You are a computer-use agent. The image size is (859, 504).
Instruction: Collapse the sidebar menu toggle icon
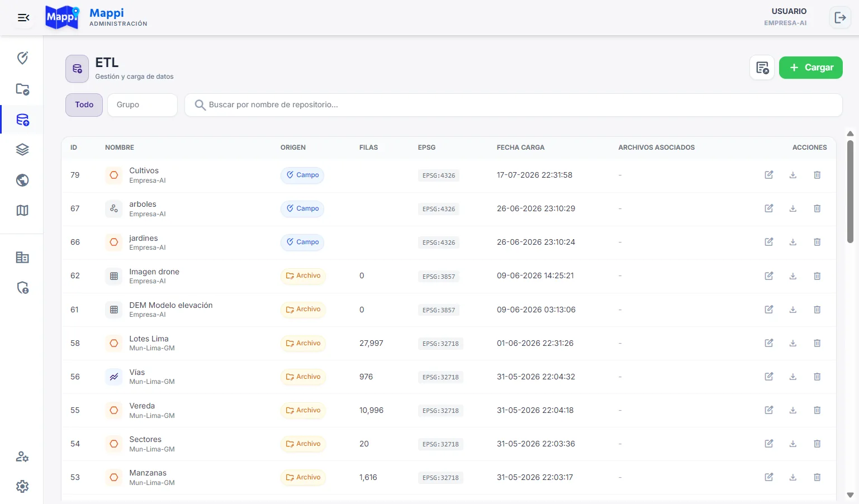coord(23,18)
